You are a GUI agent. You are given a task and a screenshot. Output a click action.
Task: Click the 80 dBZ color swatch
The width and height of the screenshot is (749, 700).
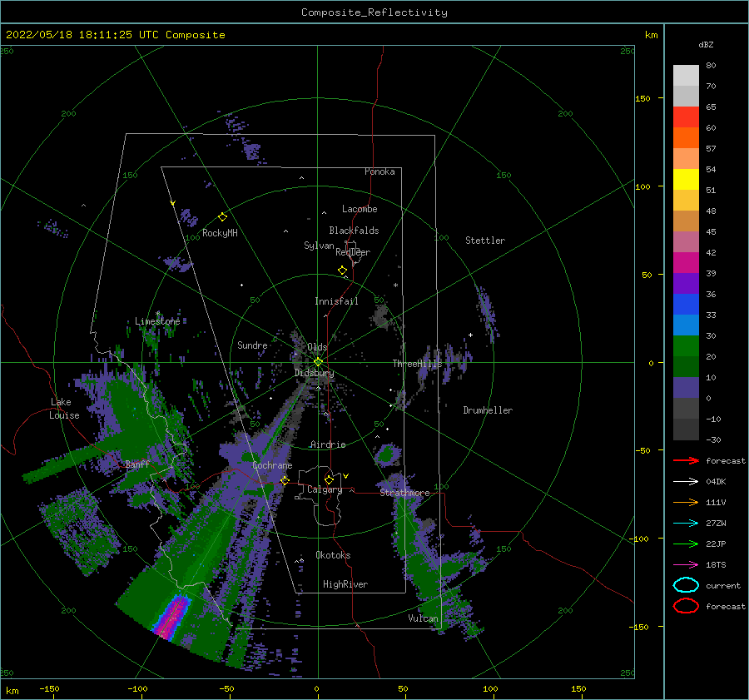click(686, 75)
